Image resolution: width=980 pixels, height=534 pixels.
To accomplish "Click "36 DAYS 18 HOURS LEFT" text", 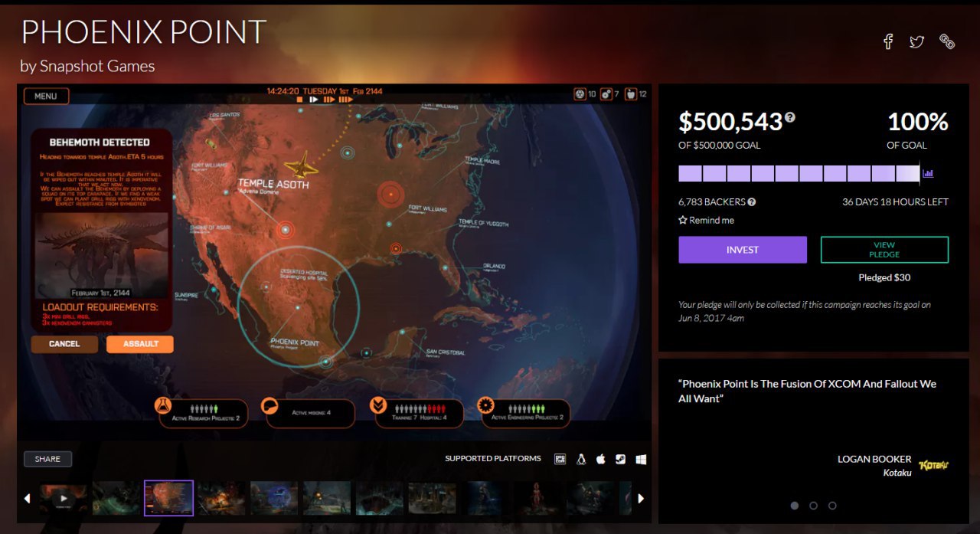I will pyautogui.click(x=895, y=202).
